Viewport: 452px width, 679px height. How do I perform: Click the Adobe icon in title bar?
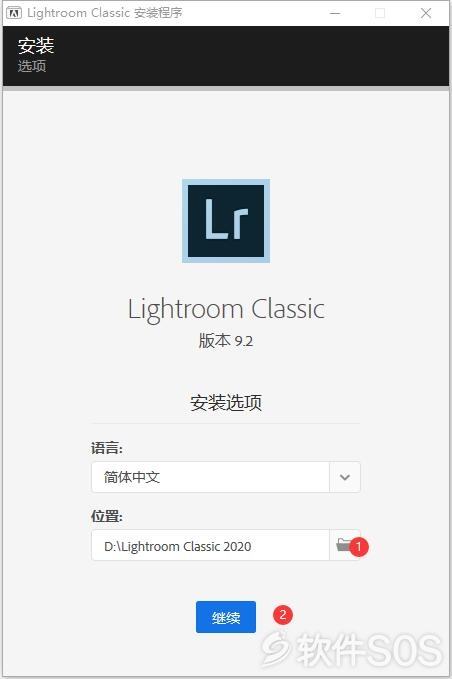(14, 13)
